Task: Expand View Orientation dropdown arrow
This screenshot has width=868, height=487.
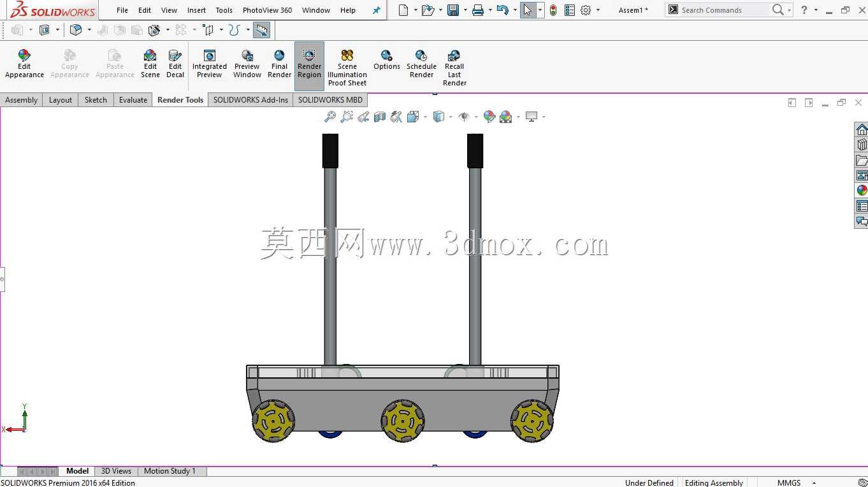Action: click(424, 117)
